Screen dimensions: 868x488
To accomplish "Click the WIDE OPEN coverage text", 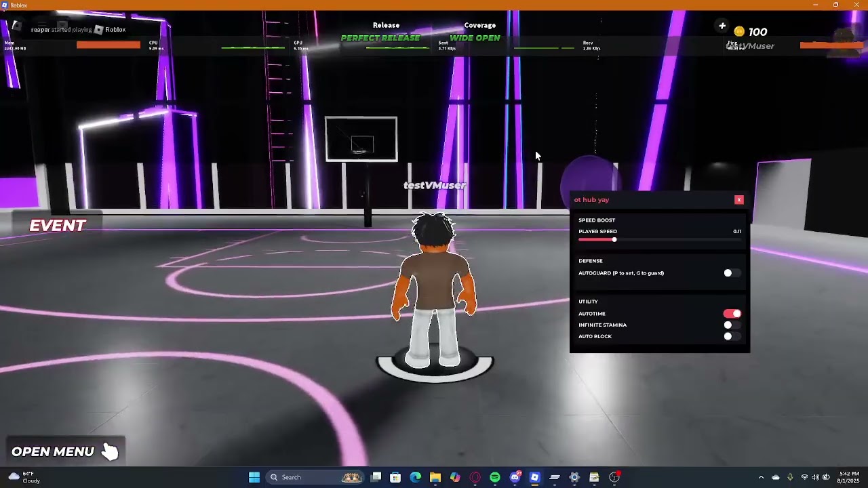I will pos(475,38).
